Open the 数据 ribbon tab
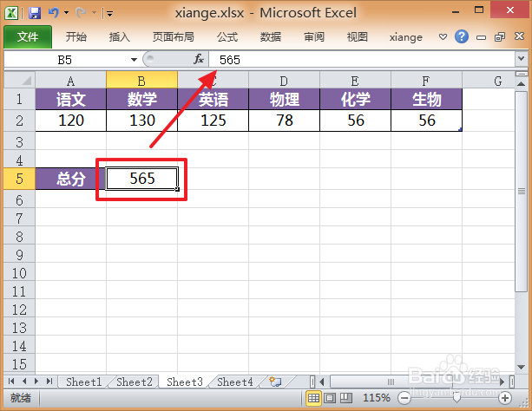Image resolution: width=532 pixels, height=411 pixels. 271,36
